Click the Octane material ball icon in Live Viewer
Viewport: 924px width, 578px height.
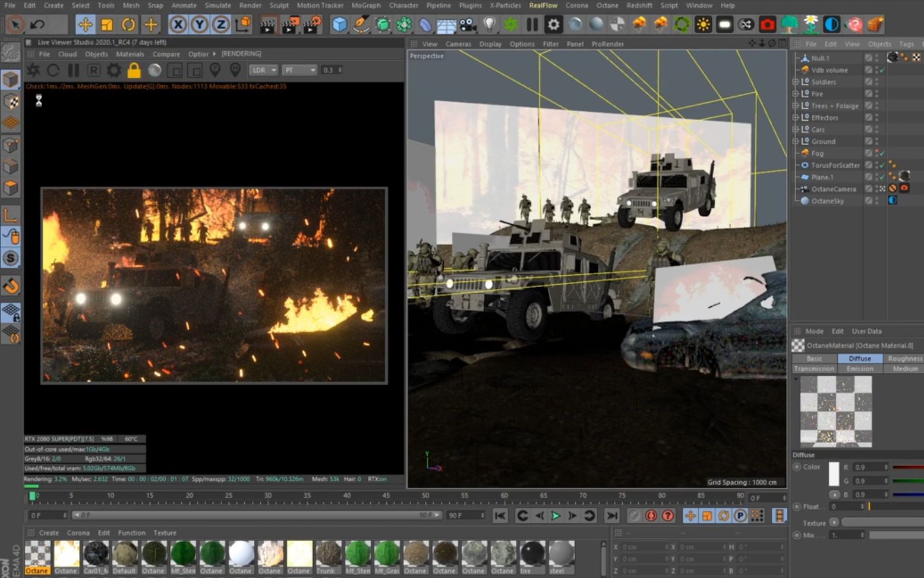pos(154,70)
